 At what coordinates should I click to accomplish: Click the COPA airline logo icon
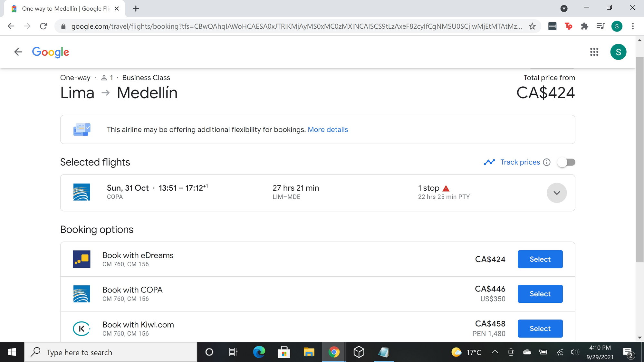pos(82,192)
